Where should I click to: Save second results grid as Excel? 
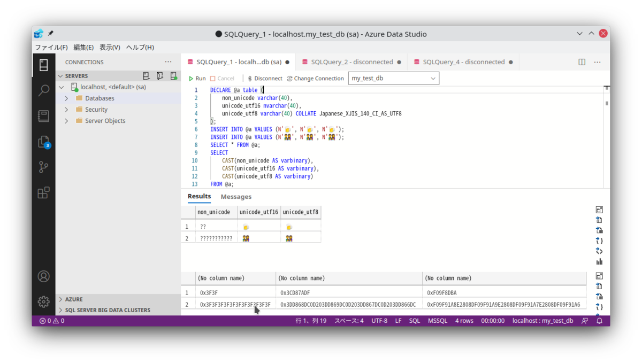coord(599,297)
